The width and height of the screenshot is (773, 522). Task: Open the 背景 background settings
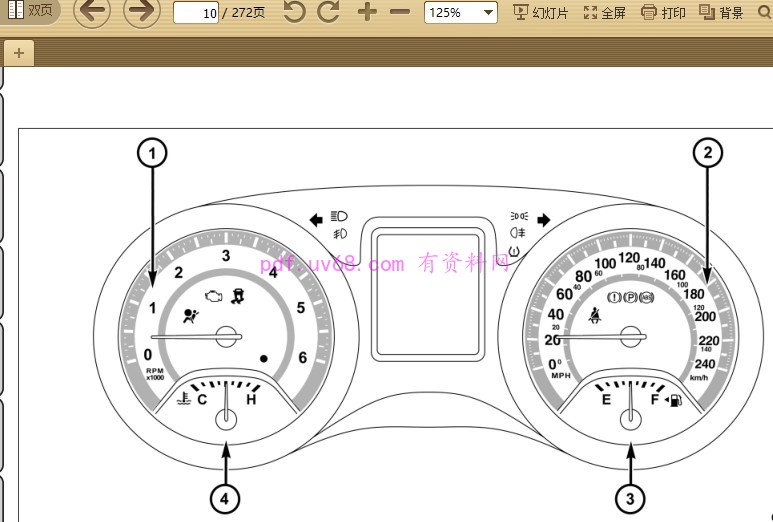click(x=721, y=13)
